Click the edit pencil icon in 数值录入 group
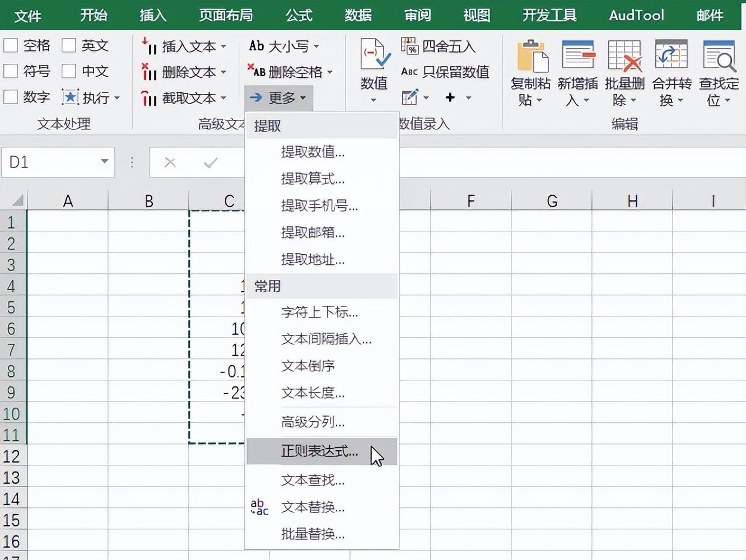Image resolution: width=746 pixels, height=560 pixels. [x=410, y=97]
